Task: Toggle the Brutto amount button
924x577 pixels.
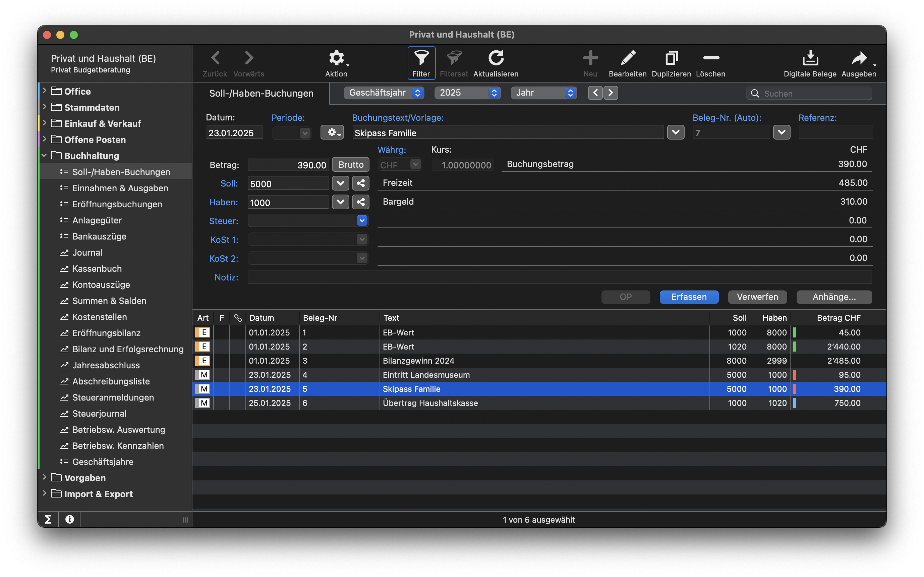Action: pyautogui.click(x=350, y=165)
